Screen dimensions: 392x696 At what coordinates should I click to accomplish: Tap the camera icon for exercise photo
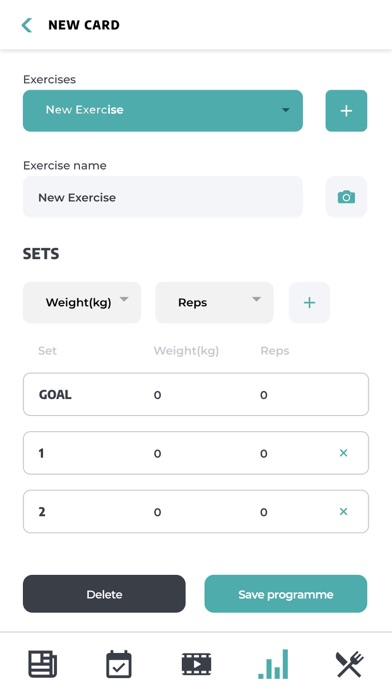tap(346, 197)
